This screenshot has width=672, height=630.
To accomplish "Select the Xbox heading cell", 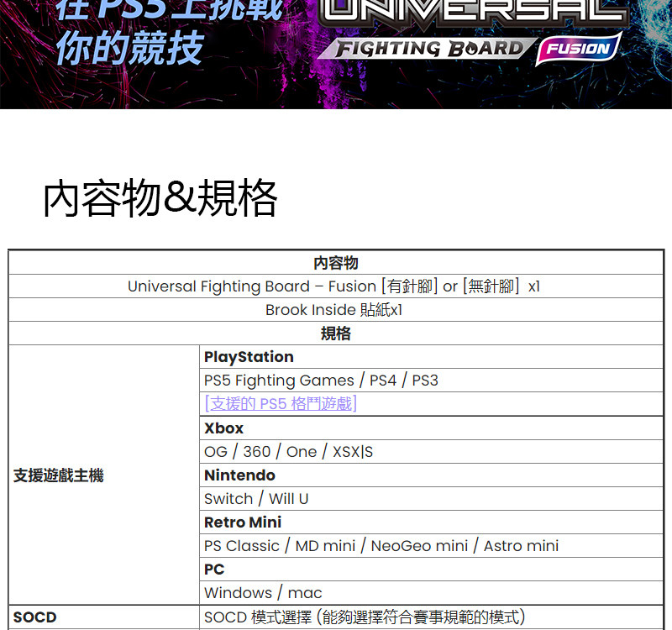I will (x=431, y=428).
